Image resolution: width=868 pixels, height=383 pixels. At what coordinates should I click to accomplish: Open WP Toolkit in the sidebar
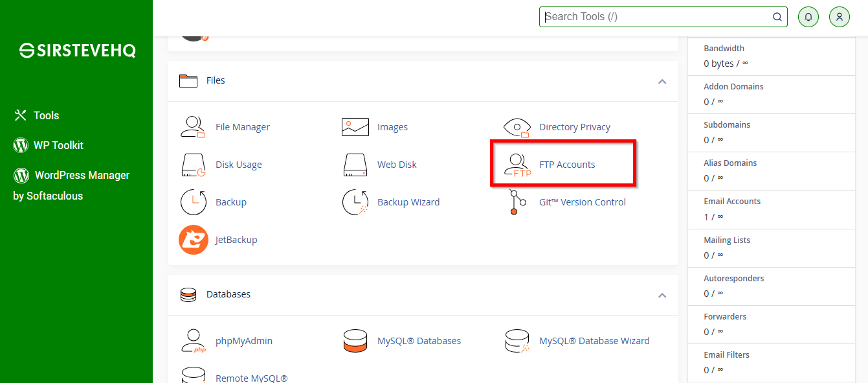59,145
